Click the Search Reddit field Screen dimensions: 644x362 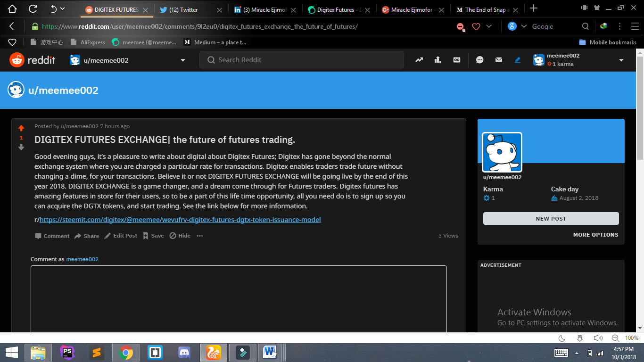pos(302,60)
